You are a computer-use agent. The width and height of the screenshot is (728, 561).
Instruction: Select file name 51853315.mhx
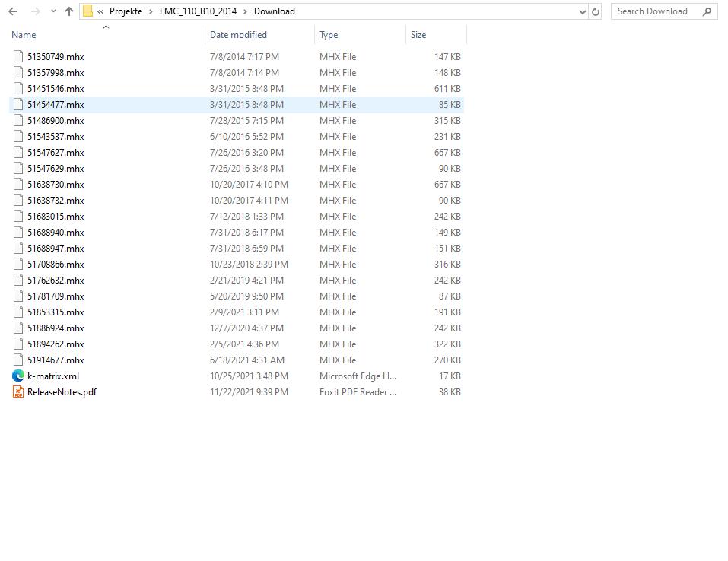click(56, 312)
